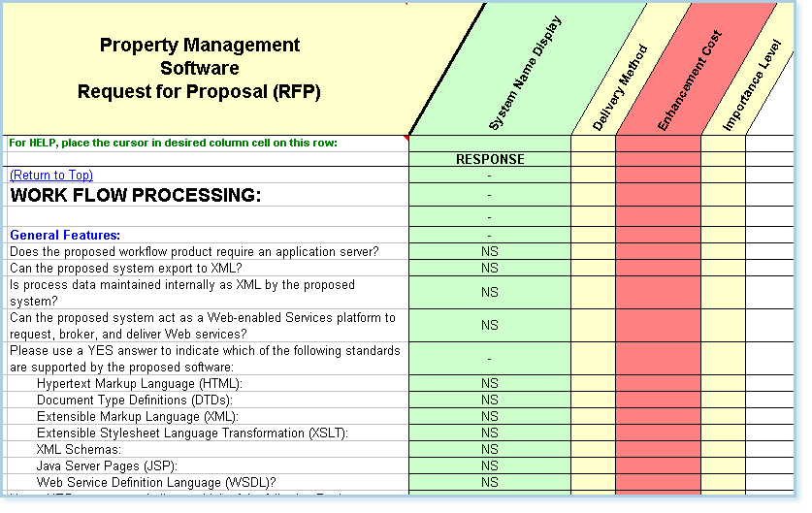Select NS response for application server question

click(490, 251)
